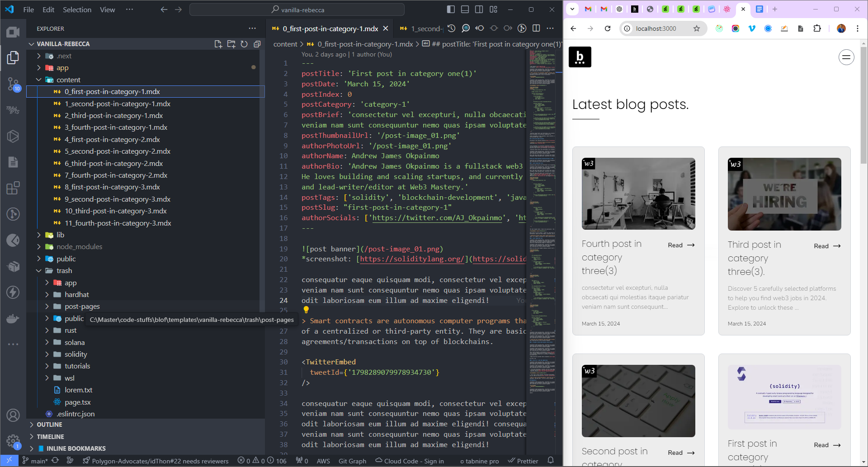Expand the TIMELINE section

146,437
